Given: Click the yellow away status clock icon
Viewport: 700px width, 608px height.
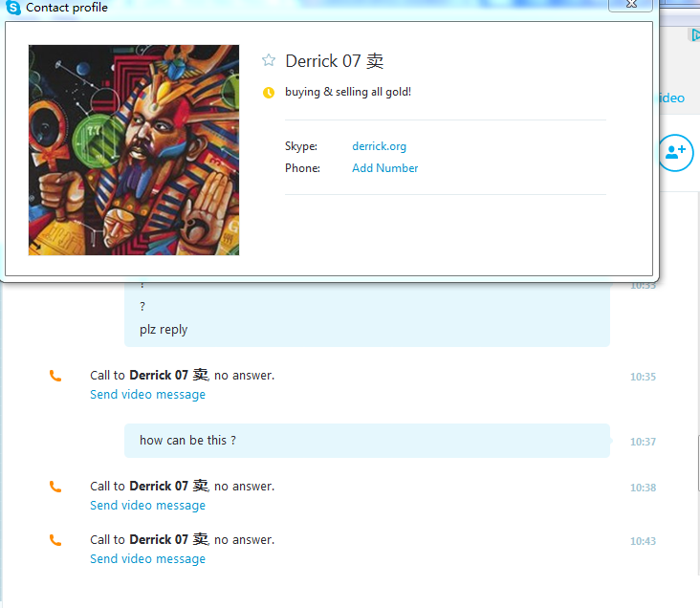Looking at the screenshot, I should [x=269, y=93].
